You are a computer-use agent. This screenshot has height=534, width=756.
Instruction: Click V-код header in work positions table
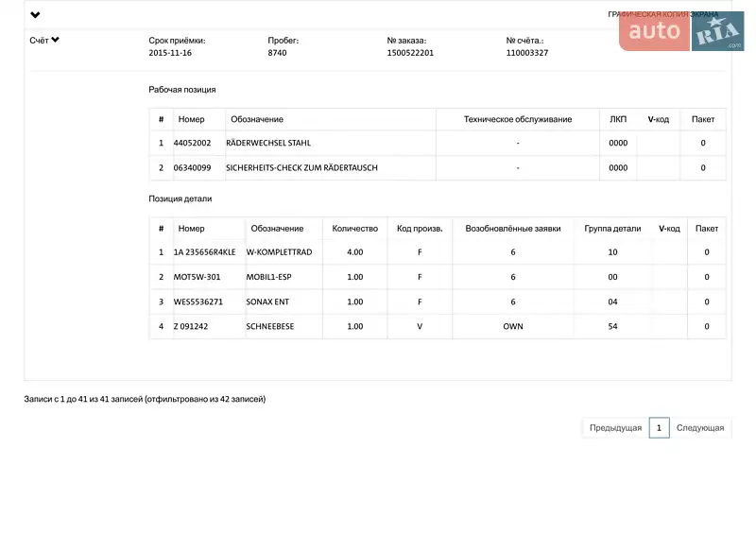(658, 119)
